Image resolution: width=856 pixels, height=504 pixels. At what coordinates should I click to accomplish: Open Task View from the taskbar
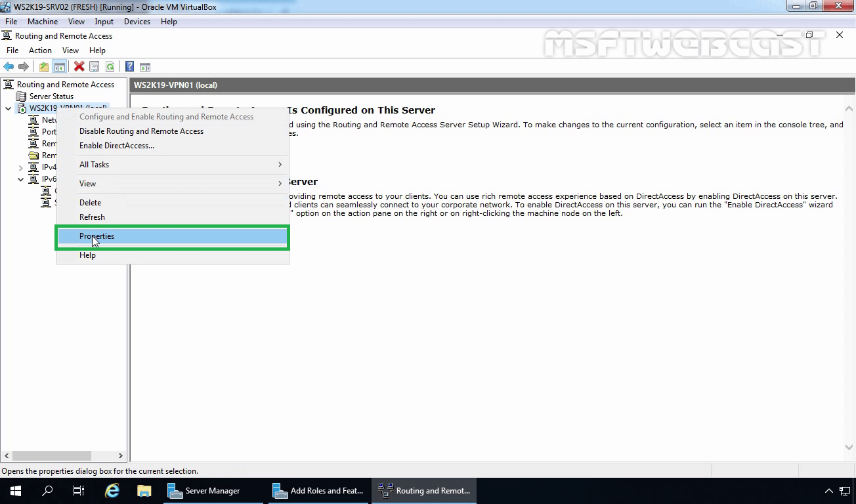click(79, 491)
